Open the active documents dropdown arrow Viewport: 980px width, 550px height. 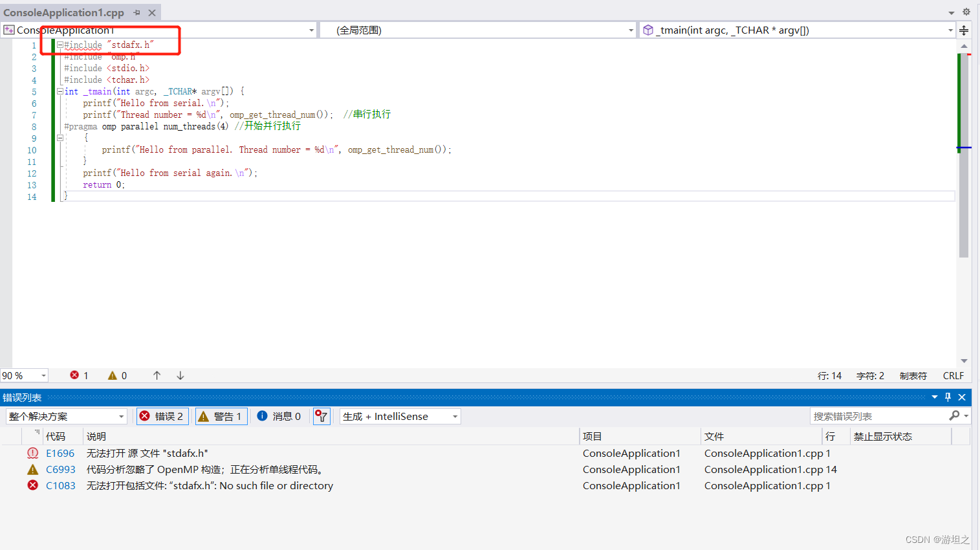(x=951, y=13)
